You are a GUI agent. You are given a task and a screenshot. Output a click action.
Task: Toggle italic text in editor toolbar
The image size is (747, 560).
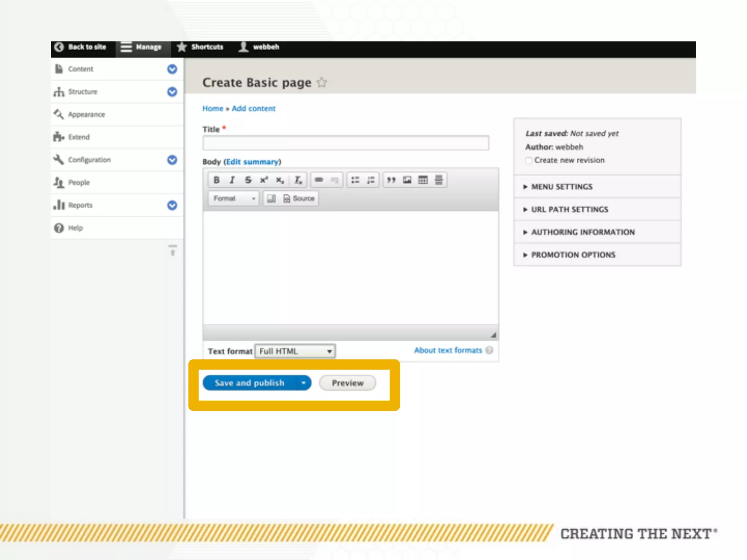tap(232, 180)
